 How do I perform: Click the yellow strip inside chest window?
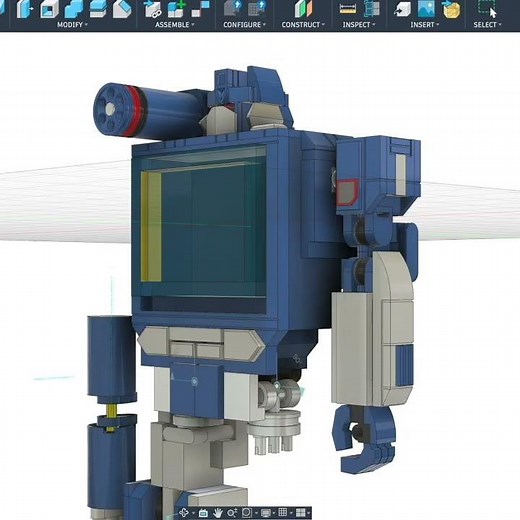coord(151,227)
